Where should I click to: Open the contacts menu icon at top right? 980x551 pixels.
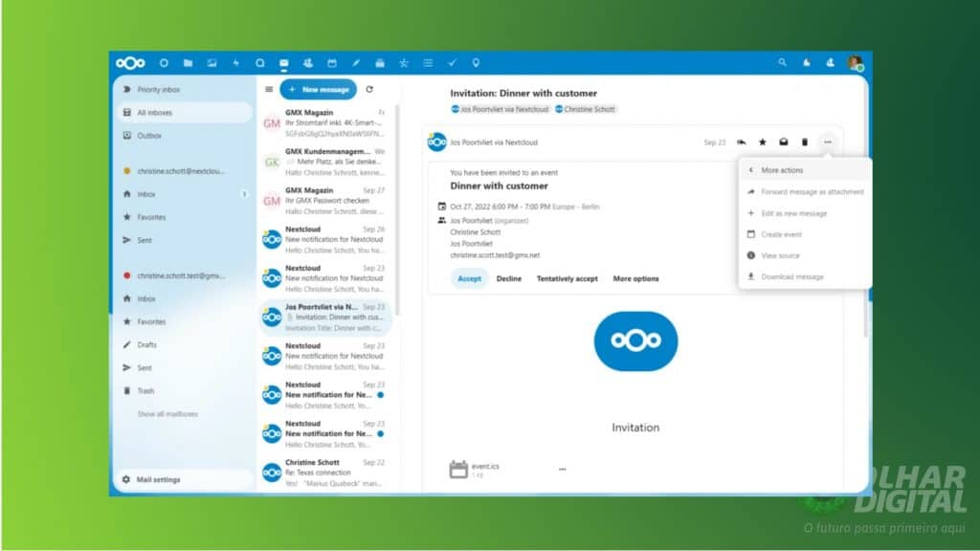pyautogui.click(x=830, y=62)
